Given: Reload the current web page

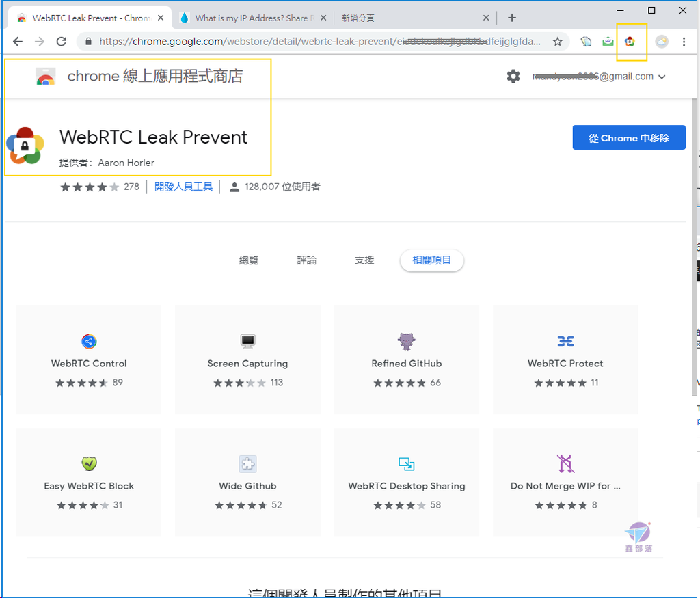Looking at the screenshot, I should (x=62, y=42).
